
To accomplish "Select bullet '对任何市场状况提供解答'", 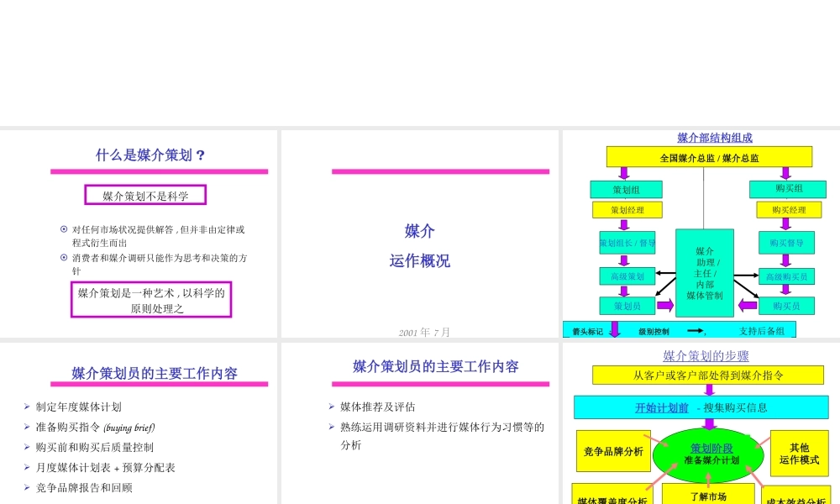I will pyautogui.click(x=159, y=236).
